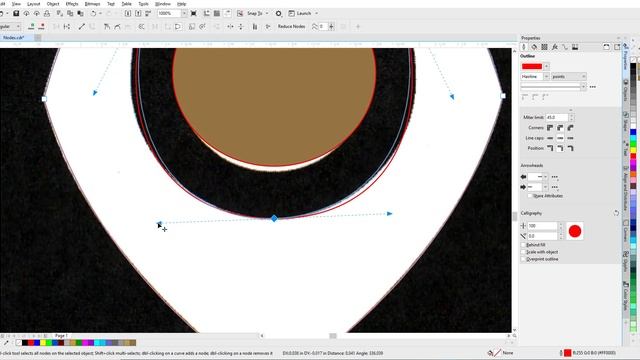640x360 pixels.
Task: Click the Import icon in the toolbar
Action: coord(128,13)
